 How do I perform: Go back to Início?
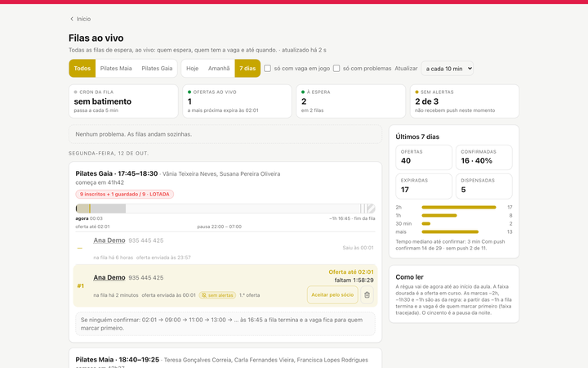click(x=80, y=19)
